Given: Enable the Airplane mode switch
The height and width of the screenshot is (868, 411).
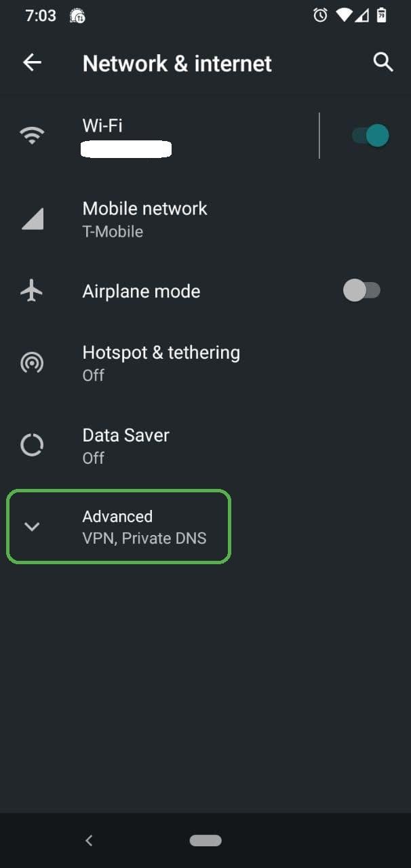Looking at the screenshot, I should pyautogui.click(x=361, y=291).
